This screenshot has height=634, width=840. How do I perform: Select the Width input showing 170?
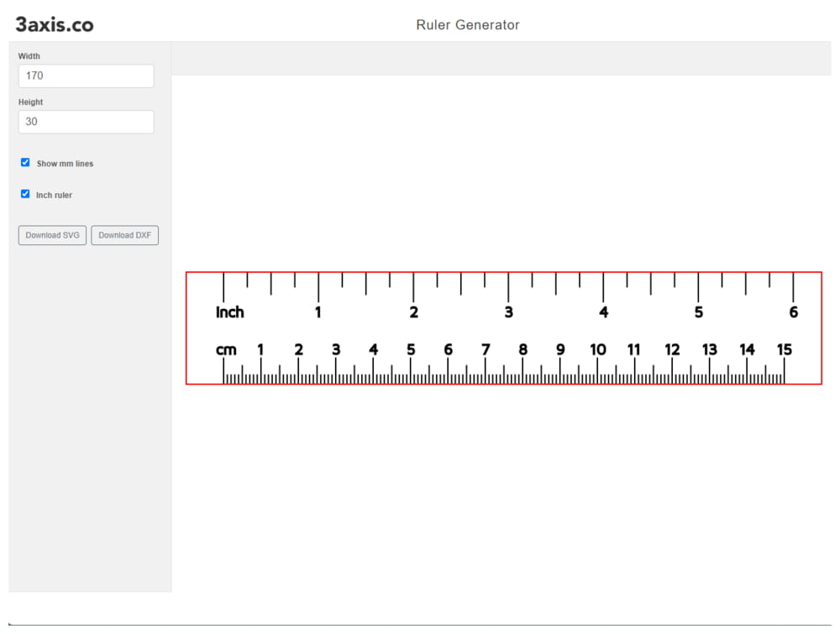pyautogui.click(x=86, y=76)
